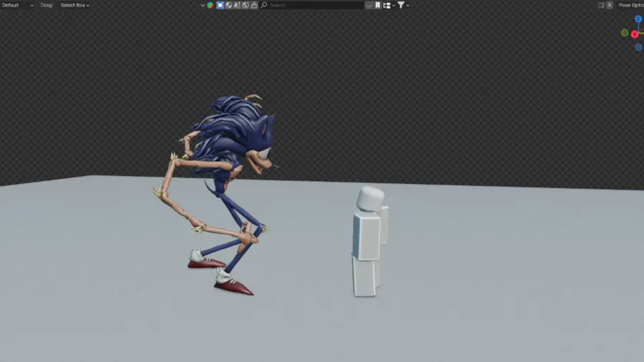Open the funnel filter icon

tap(401, 5)
